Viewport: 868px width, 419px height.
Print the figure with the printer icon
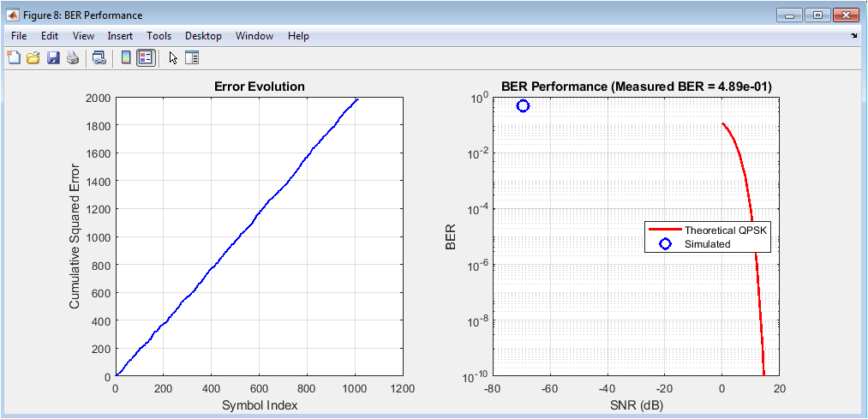coord(73,58)
